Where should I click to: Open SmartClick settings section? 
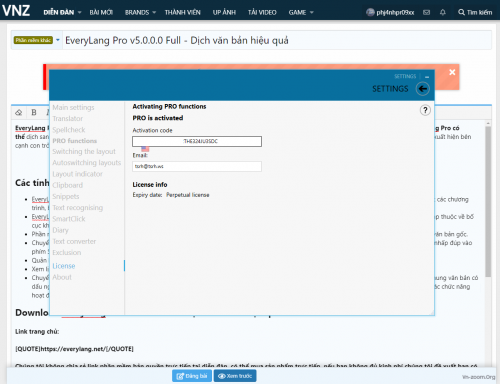(69, 219)
